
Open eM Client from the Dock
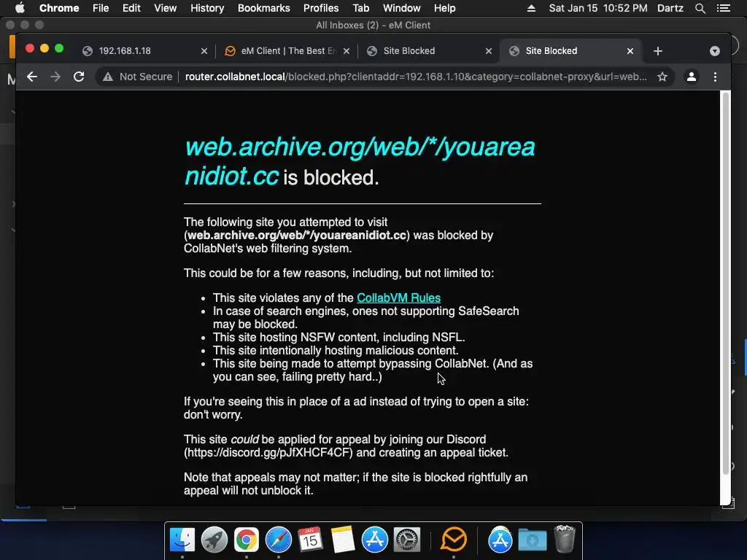click(454, 540)
